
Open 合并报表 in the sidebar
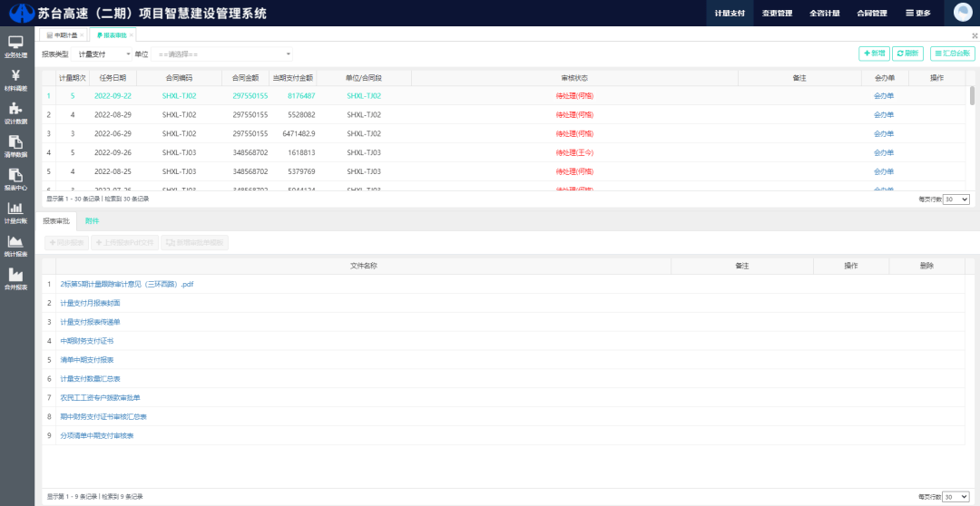click(16, 278)
